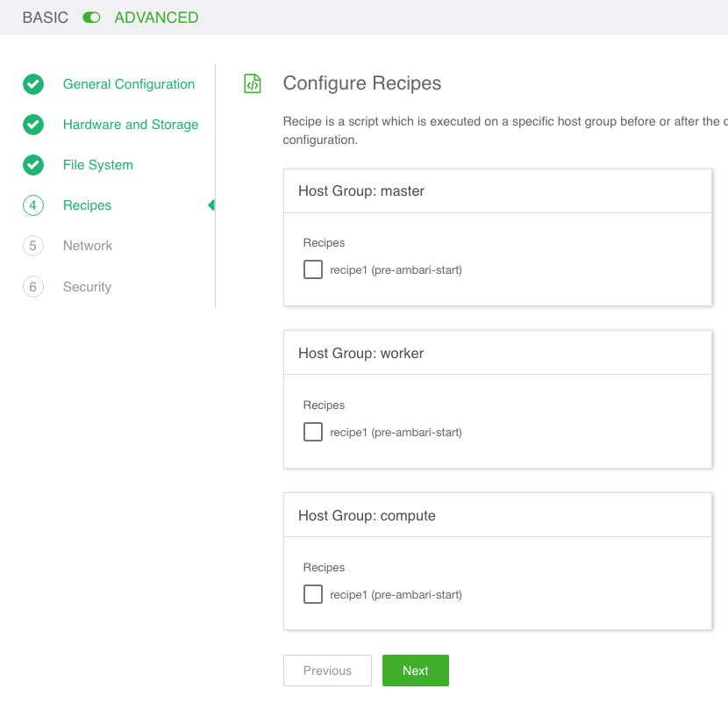Screen dimensions: 728x703
Task: Check recipe1 for the master host group
Action: pos(313,269)
